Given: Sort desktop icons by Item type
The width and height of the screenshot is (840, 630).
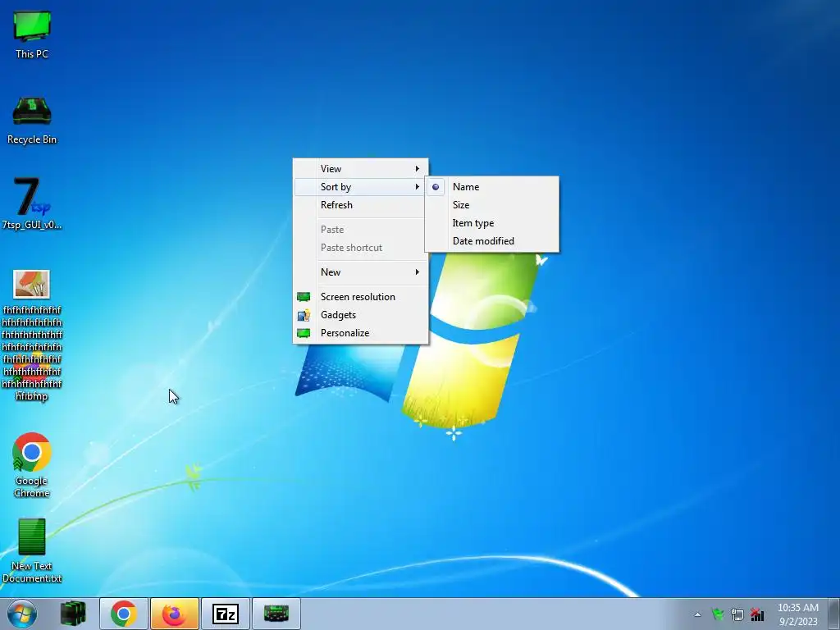Looking at the screenshot, I should point(492,223).
